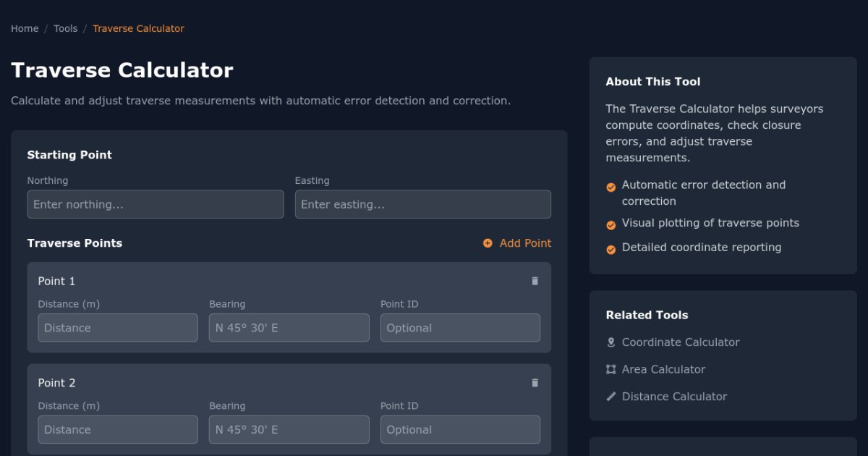Delete Point 1 with trash icon
The image size is (868, 456).
(x=535, y=281)
